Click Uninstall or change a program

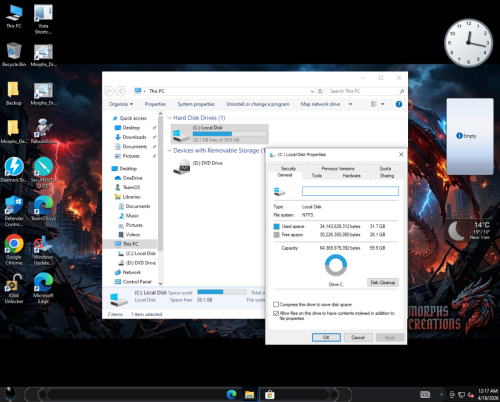click(258, 104)
